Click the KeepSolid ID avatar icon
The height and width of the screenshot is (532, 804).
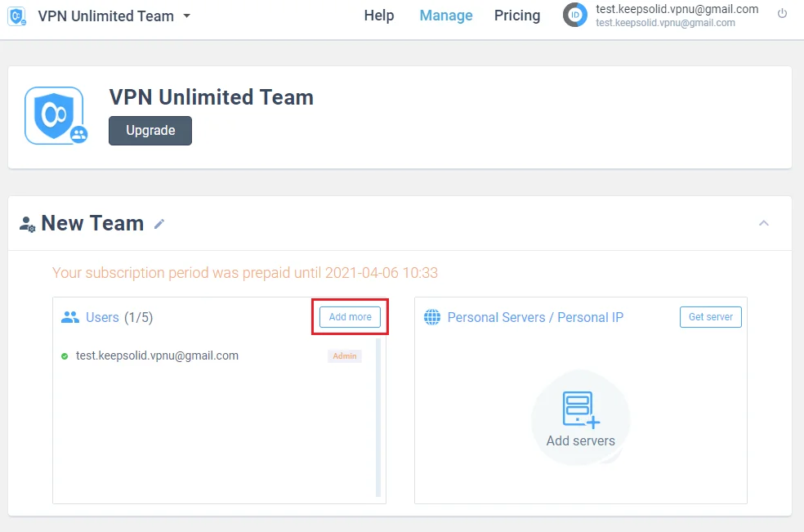coord(575,15)
